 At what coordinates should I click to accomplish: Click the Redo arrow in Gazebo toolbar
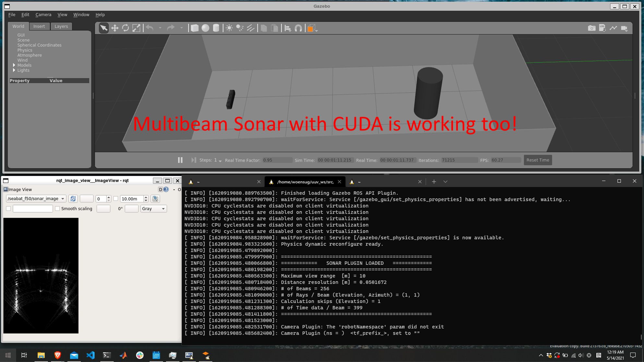point(171,28)
